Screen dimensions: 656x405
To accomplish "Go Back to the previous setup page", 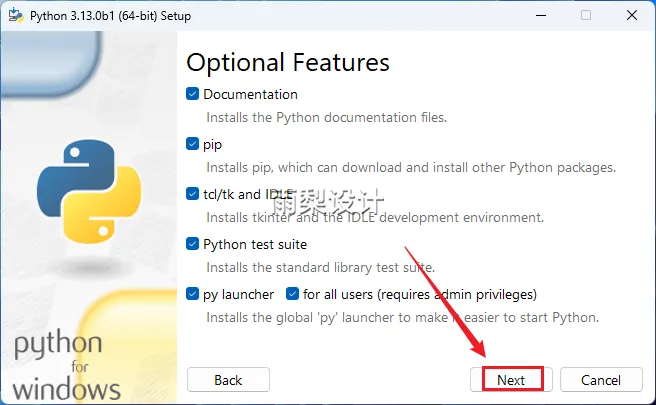I will pyautogui.click(x=228, y=379).
